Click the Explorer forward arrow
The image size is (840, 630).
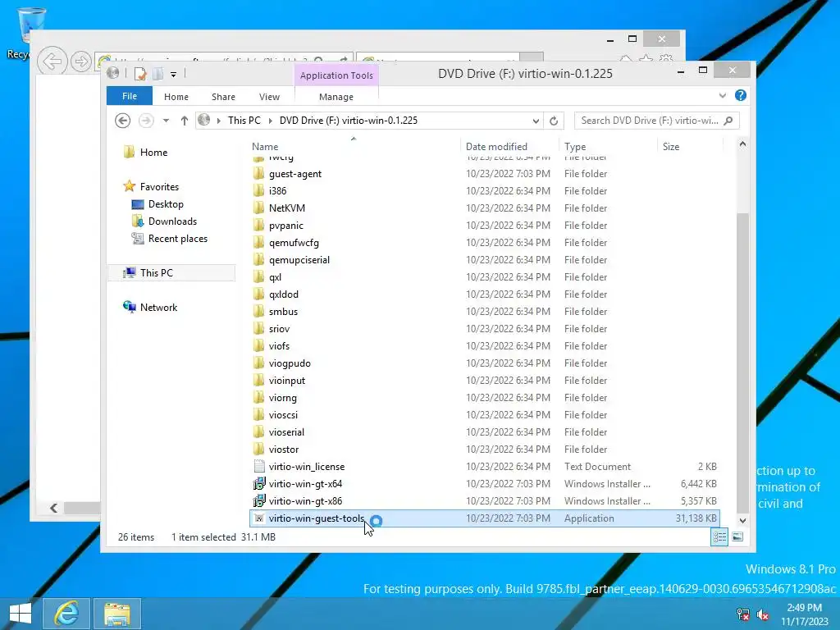coord(146,121)
